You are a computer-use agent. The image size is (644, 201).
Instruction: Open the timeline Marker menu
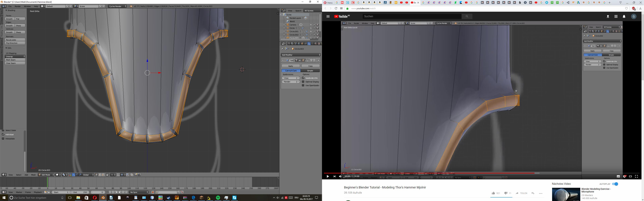pos(19,192)
